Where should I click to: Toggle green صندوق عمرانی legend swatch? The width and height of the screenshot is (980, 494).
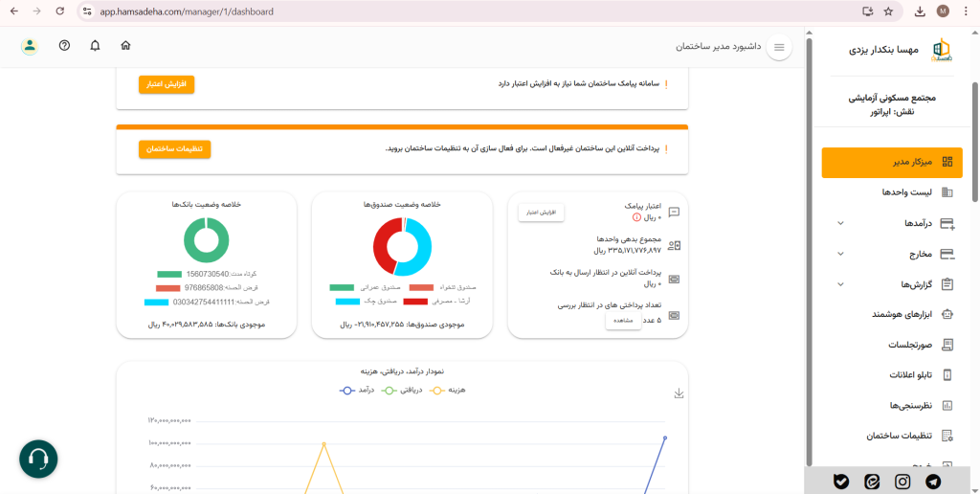342,287
